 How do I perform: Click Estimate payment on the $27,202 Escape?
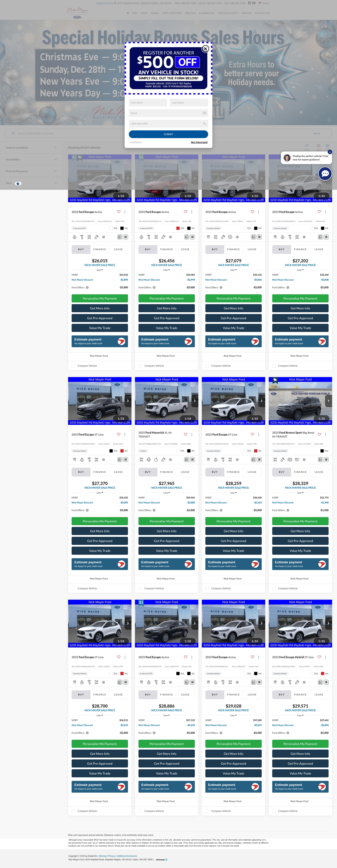300,341
